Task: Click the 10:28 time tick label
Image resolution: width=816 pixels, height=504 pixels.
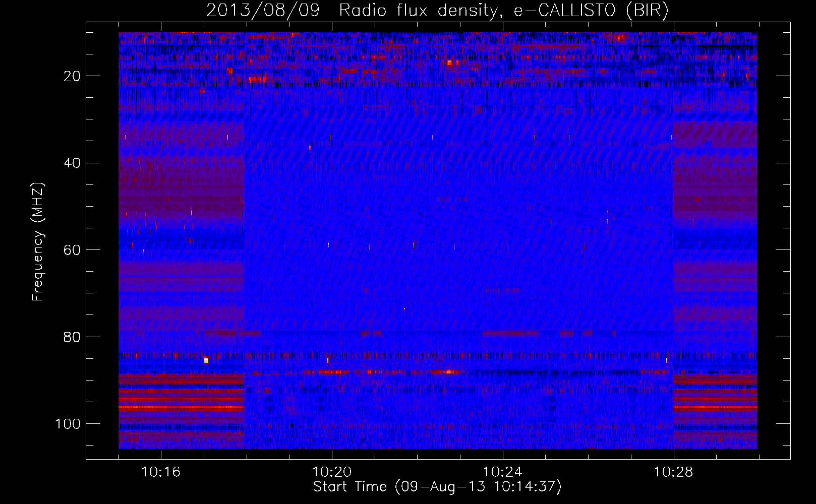Action: point(674,472)
